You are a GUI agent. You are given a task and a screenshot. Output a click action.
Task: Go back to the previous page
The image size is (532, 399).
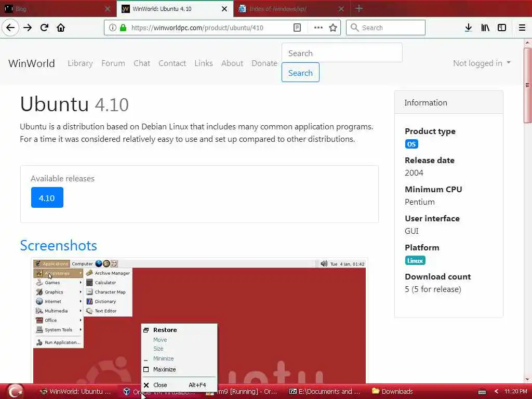[10, 28]
